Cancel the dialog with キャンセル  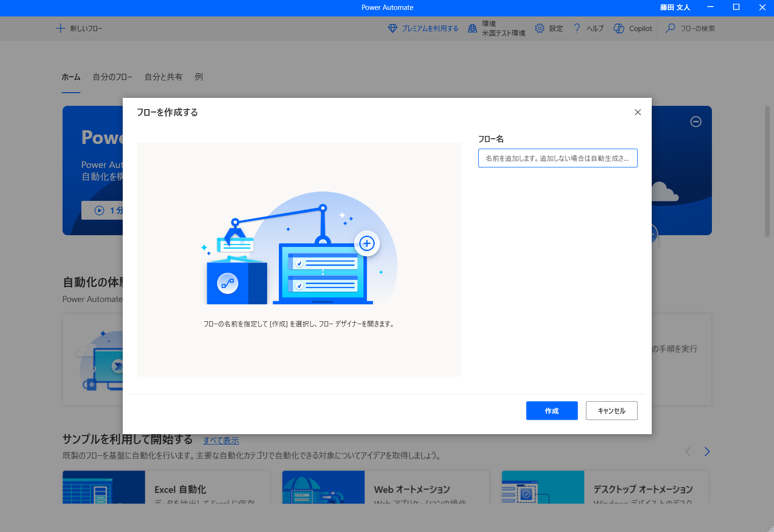pyautogui.click(x=611, y=411)
